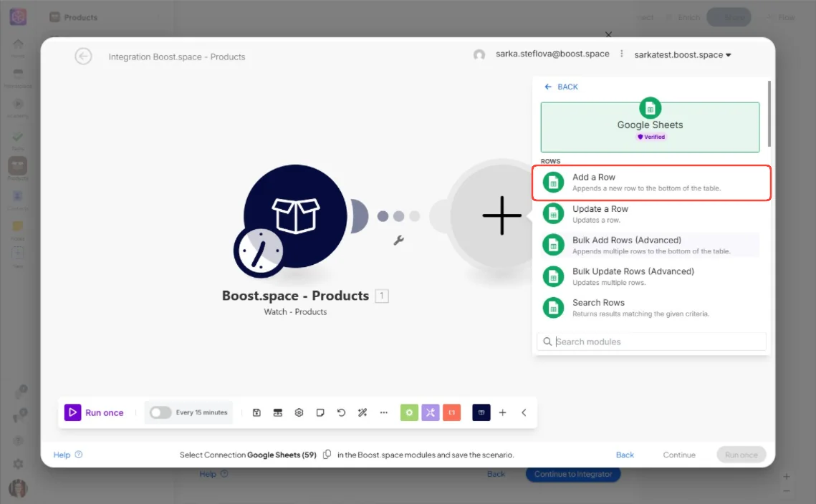The height and width of the screenshot is (504, 816).
Task: Click the save scenario disk icon
Action: coord(256,412)
